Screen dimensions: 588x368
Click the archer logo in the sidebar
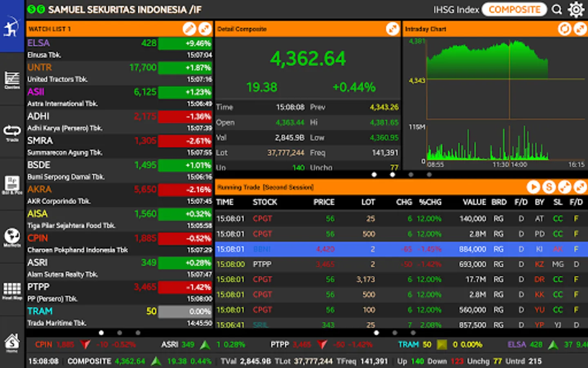12,27
